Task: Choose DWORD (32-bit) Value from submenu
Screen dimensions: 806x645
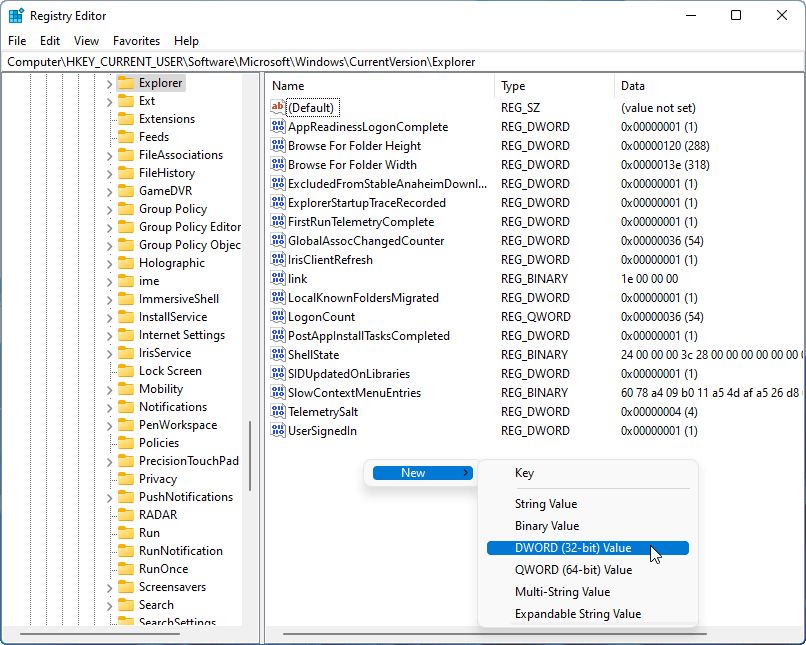Action: click(588, 548)
